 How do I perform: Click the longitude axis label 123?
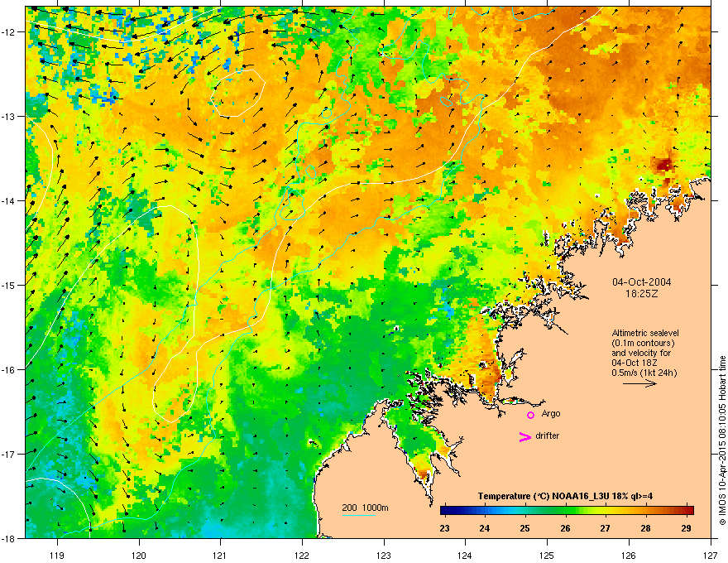click(x=384, y=555)
